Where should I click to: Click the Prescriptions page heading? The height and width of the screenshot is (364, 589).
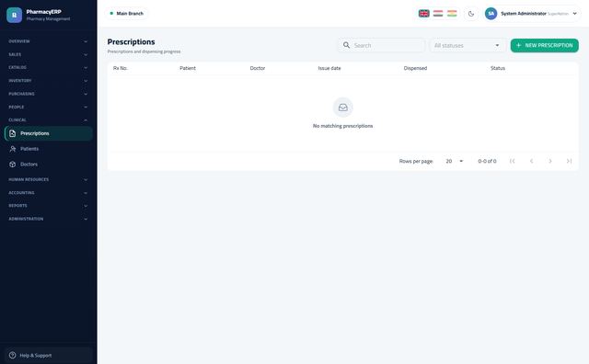[131, 41]
